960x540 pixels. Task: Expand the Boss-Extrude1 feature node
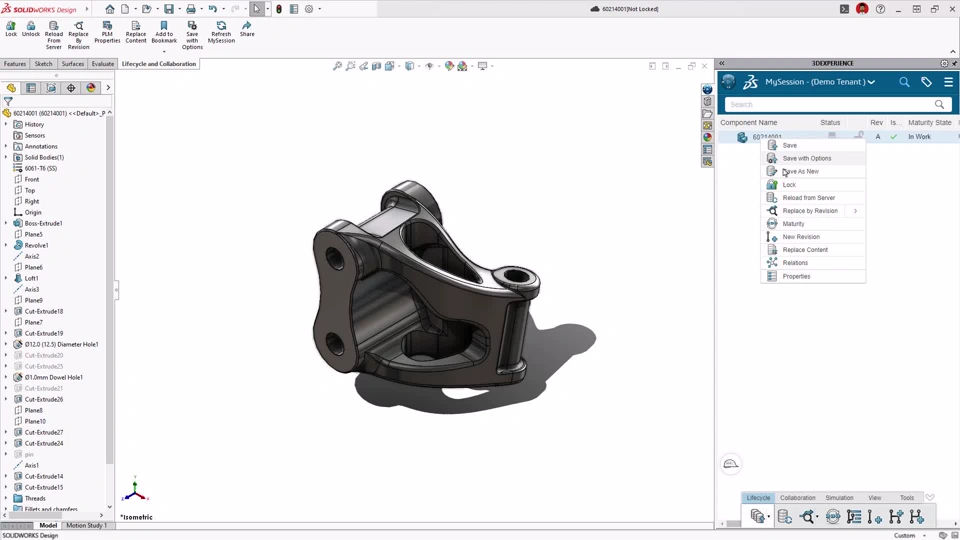click(6, 223)
